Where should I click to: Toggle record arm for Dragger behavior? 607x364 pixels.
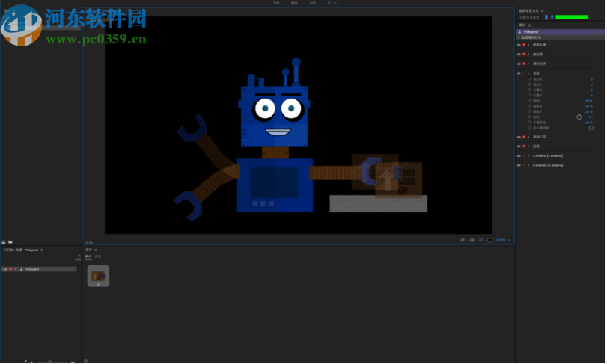(524, 137)
